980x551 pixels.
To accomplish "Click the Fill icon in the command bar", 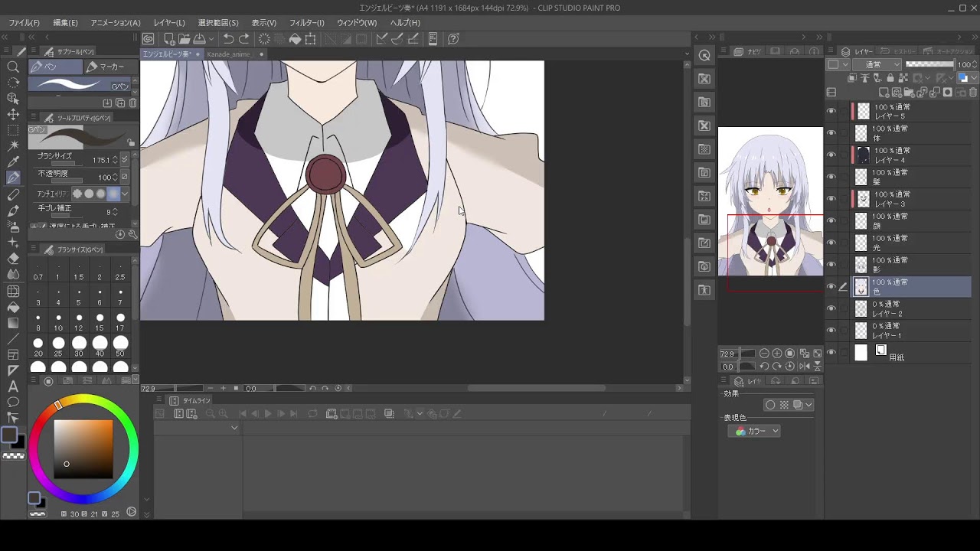I will (295, 39).
